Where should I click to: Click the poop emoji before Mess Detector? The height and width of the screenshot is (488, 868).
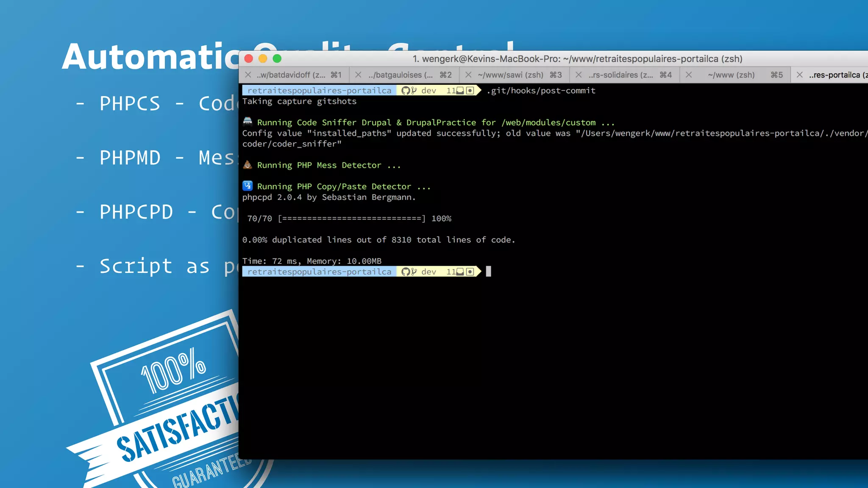(x=248, y=165)
